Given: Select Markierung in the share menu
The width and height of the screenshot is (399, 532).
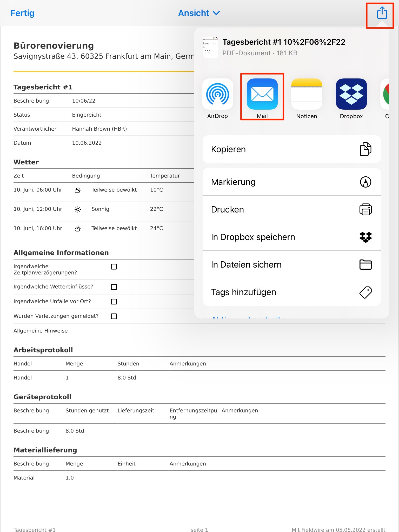Looking at the screenshot, I should click(x=291, y=182).
